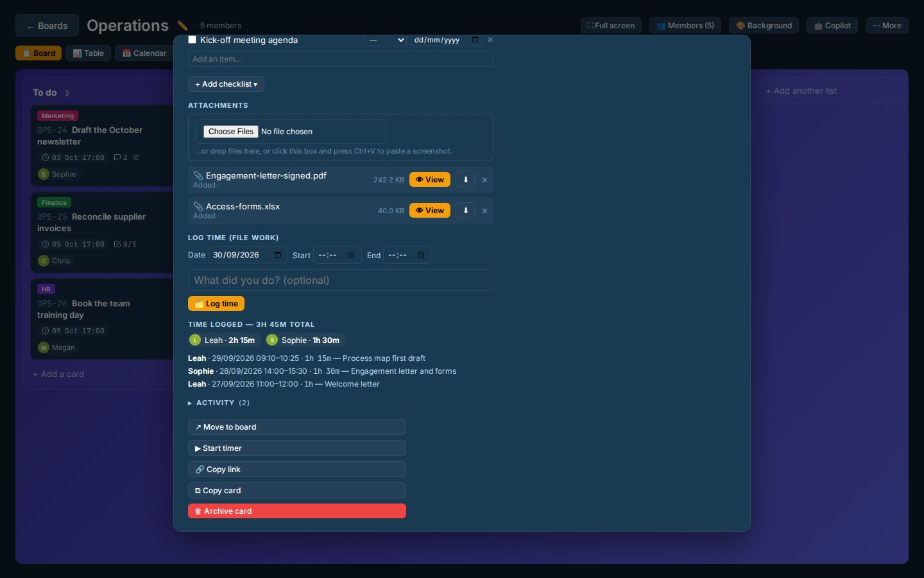Switch to Board view tab
This screenshot has height=578, width=924.
pyautogui.click(x=38, y=53)
